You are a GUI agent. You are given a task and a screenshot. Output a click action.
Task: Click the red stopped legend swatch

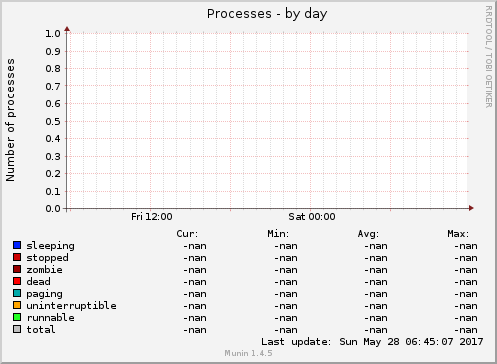click(x=17, y=257)
